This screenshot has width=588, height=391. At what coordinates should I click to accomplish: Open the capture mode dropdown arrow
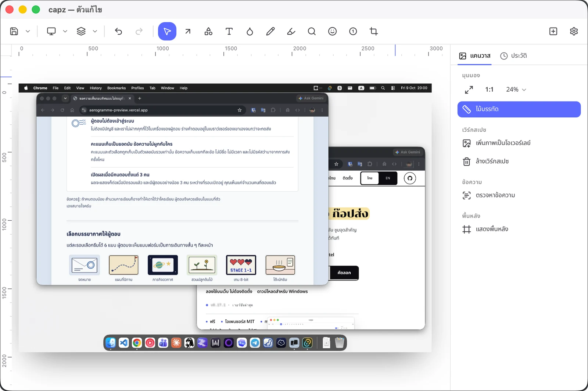click(65, 31)
